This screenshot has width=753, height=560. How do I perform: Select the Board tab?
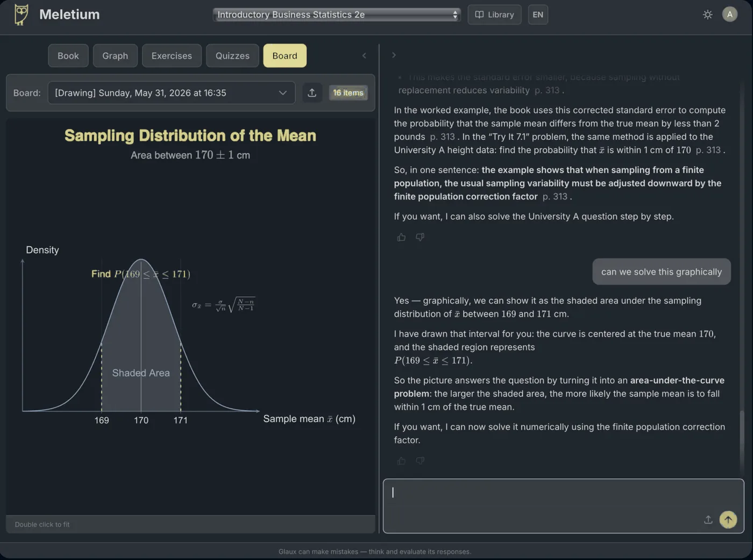pyautogui.click(x=285, y=56)
